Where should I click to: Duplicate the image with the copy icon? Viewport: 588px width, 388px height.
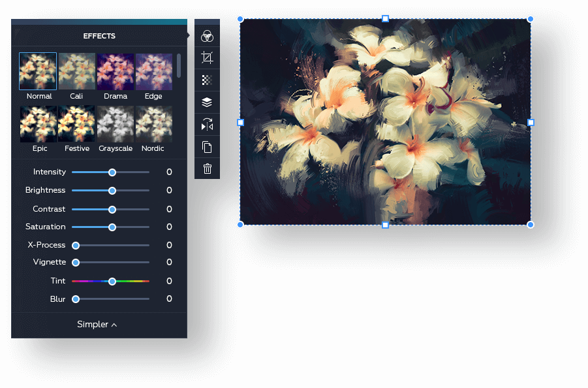tap(207, 146)
